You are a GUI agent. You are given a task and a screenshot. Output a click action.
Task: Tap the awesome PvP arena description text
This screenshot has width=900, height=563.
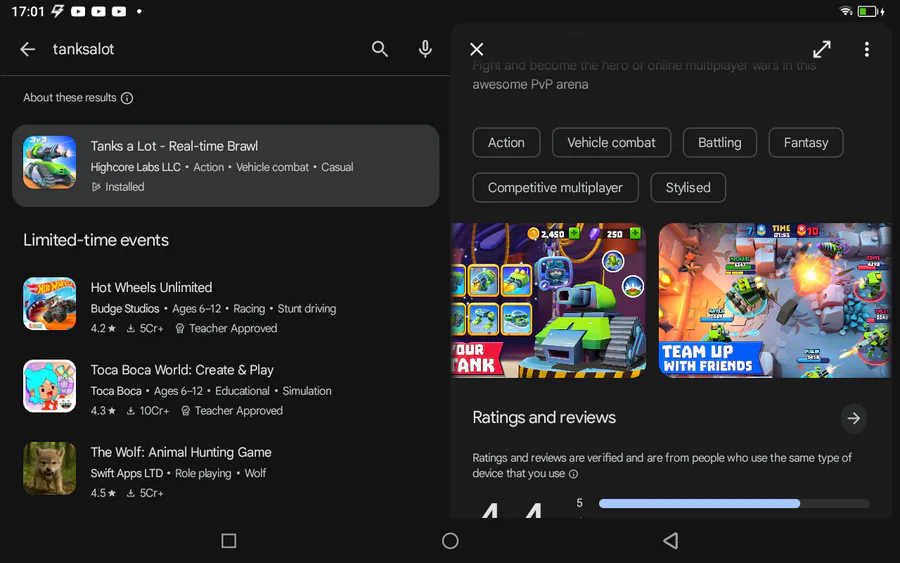pos(530,84)
